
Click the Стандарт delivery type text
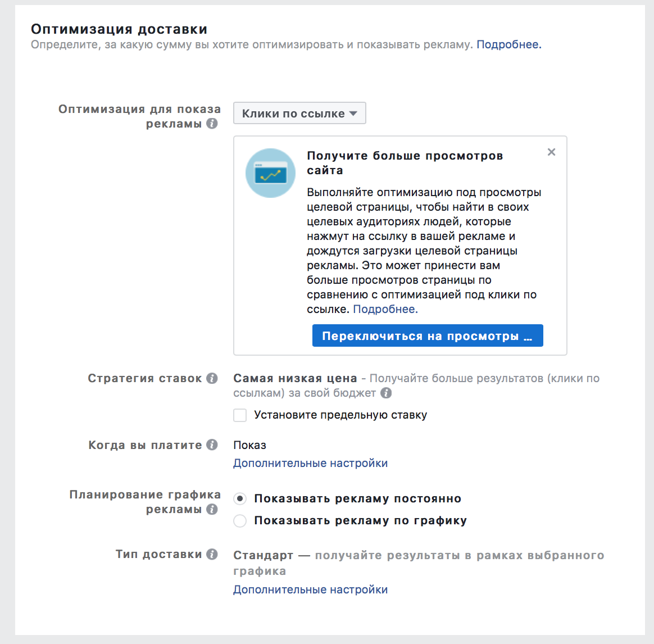click(263, 555)
